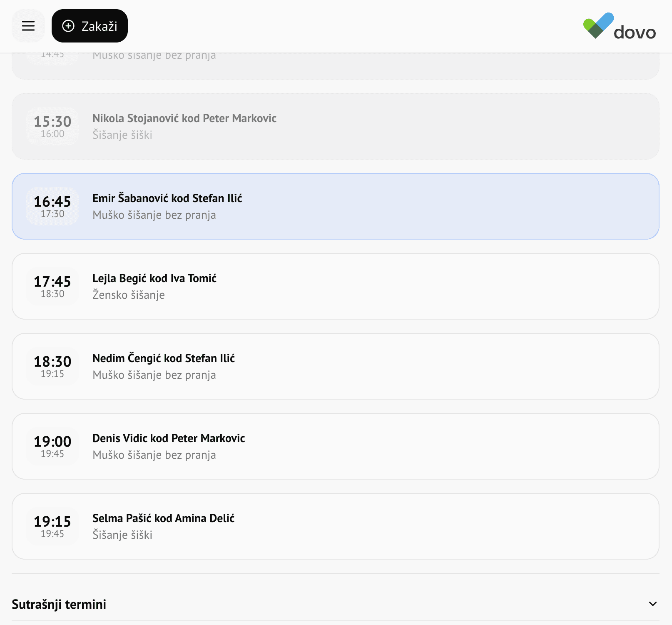Click the dovo logo text in the header

[635, 32]
